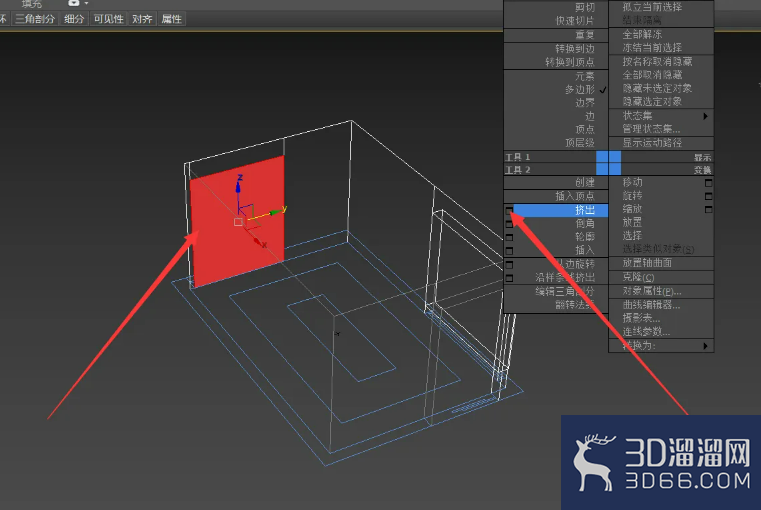Select 移动 (Move) in transform quad
Screen dimensions: 761x510
(632, 182)
